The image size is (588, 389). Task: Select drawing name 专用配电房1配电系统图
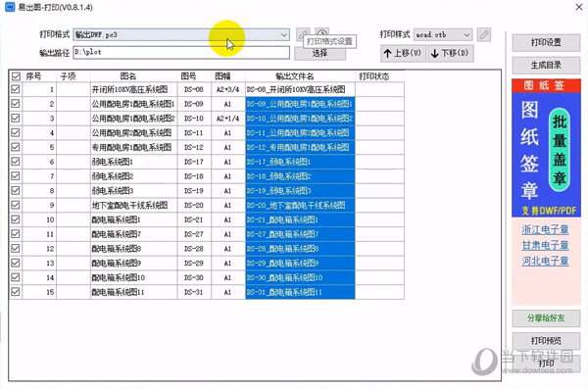tap(133, 147)
